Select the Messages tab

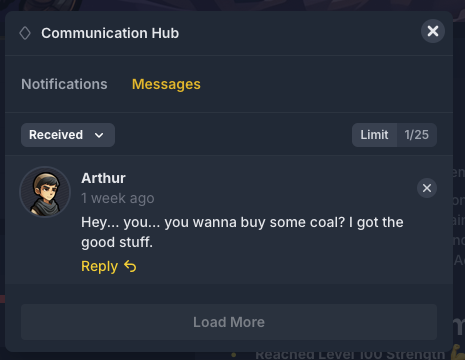pos(166,84)
